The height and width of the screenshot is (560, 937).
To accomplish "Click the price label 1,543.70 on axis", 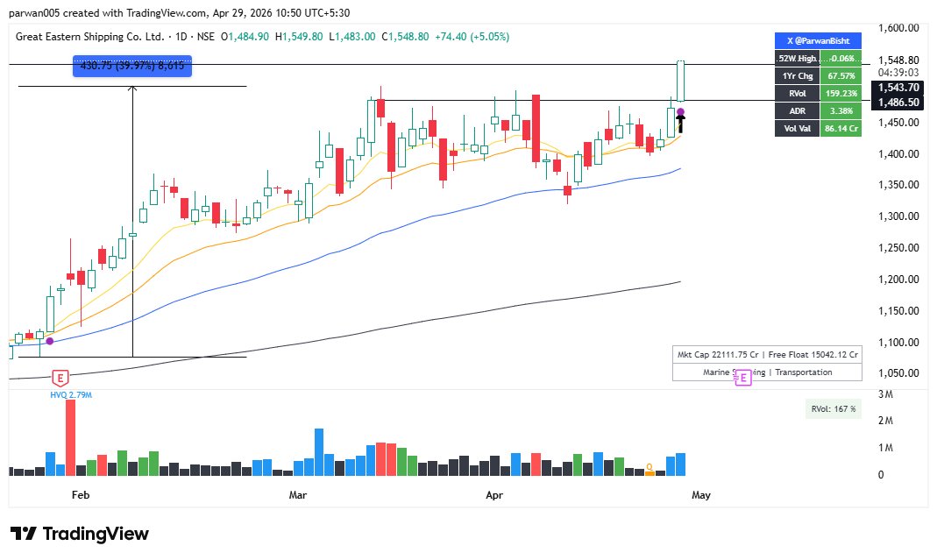I will tap(898, 88).
